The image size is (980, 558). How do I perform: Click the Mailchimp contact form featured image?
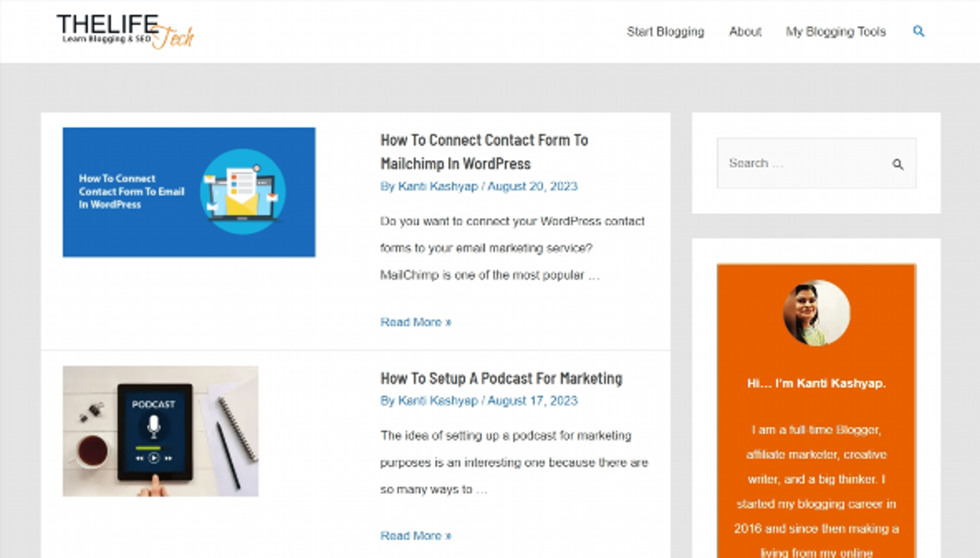pyautogui.click(x=189, y=192)
